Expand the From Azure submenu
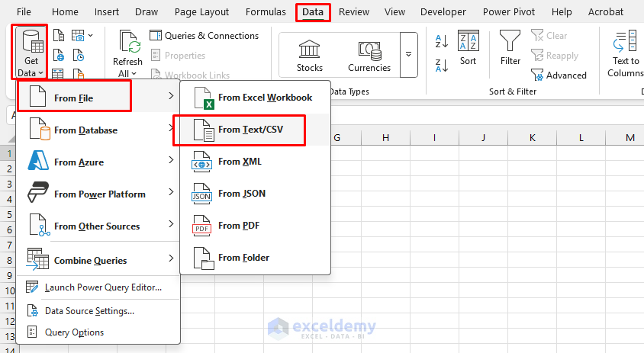644x353 pixels. pos(98,162)
